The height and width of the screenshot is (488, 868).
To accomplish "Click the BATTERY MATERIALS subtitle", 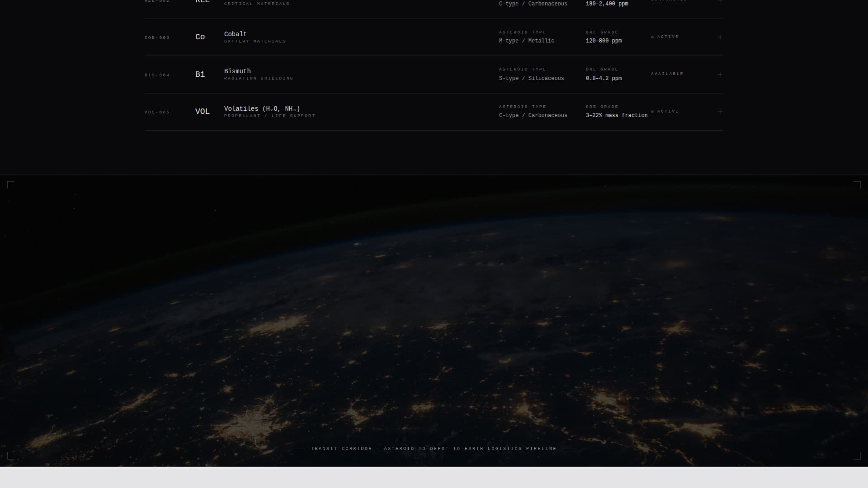I will 255,41.
